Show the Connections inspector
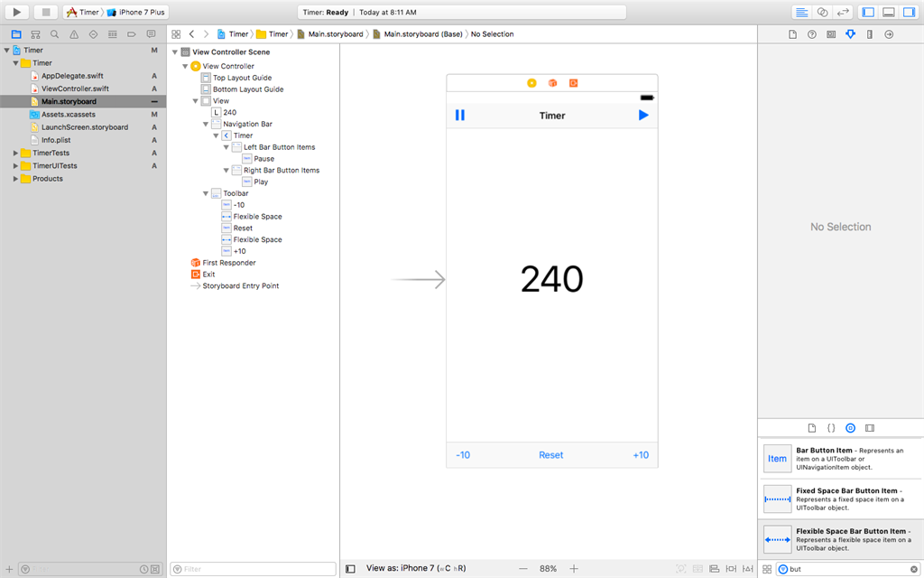Viewport: 924px width, 578px height. click(889, 34)
